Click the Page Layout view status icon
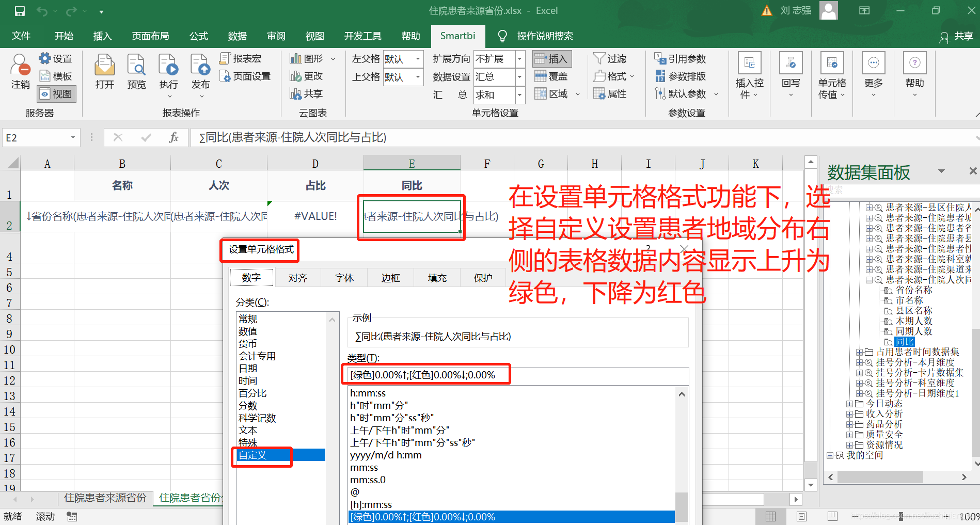The height and width of the screenshot is (525, 980). (801, 517)
